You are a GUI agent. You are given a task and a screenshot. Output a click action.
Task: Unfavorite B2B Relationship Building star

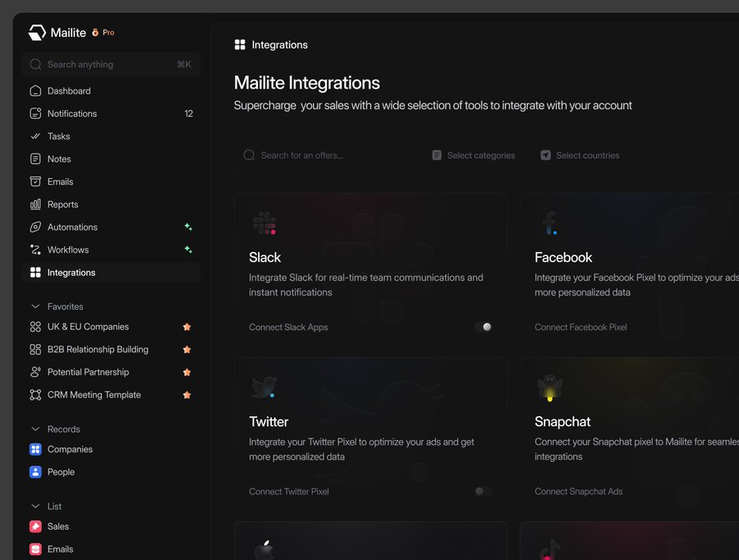[187, 349]
